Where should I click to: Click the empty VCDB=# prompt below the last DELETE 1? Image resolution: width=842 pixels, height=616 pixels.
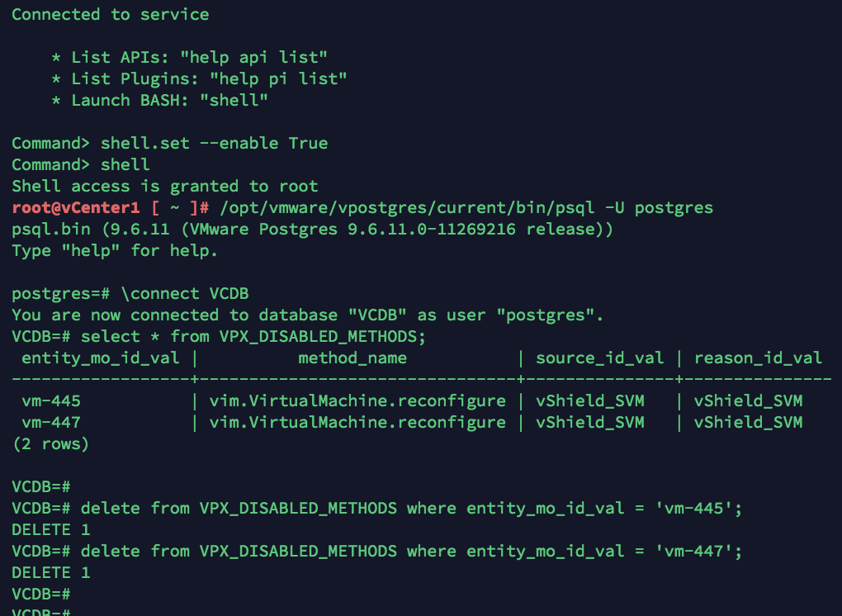click(41, 595)
